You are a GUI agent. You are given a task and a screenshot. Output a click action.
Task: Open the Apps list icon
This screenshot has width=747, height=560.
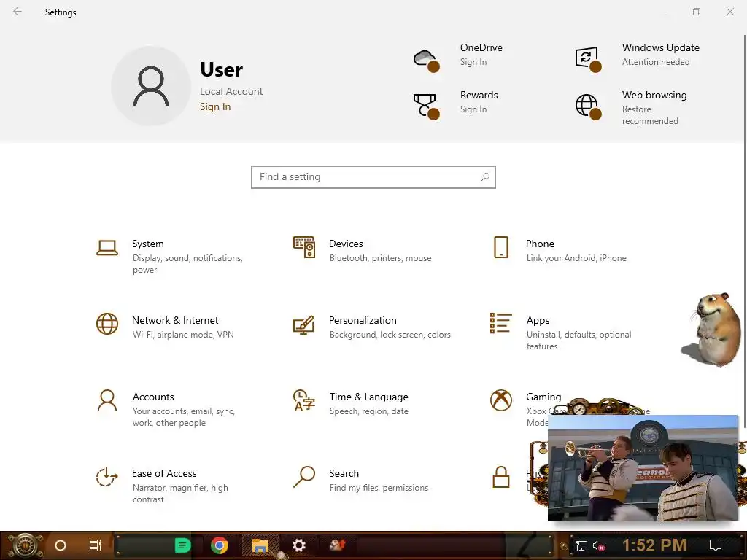(x=500, y=323)
